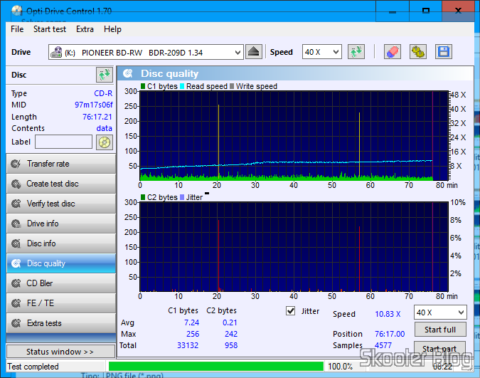480x378 pixels.
Task: Click the Speed value 10.83 X
Action: [388, 314]
